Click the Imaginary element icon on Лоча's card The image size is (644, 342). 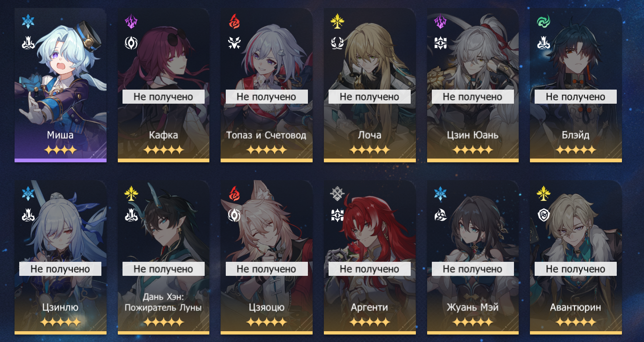337,21
